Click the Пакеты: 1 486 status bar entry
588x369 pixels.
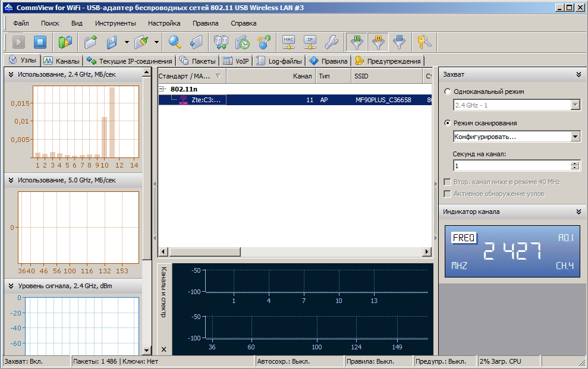[95, 361]
